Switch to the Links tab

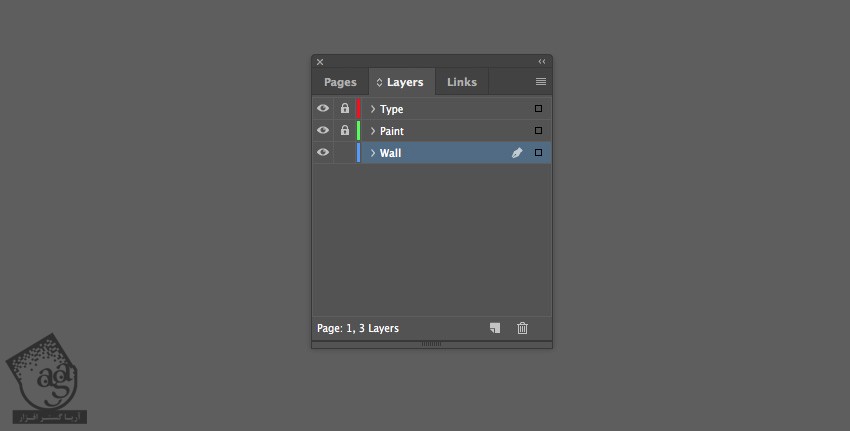[462, 82]
